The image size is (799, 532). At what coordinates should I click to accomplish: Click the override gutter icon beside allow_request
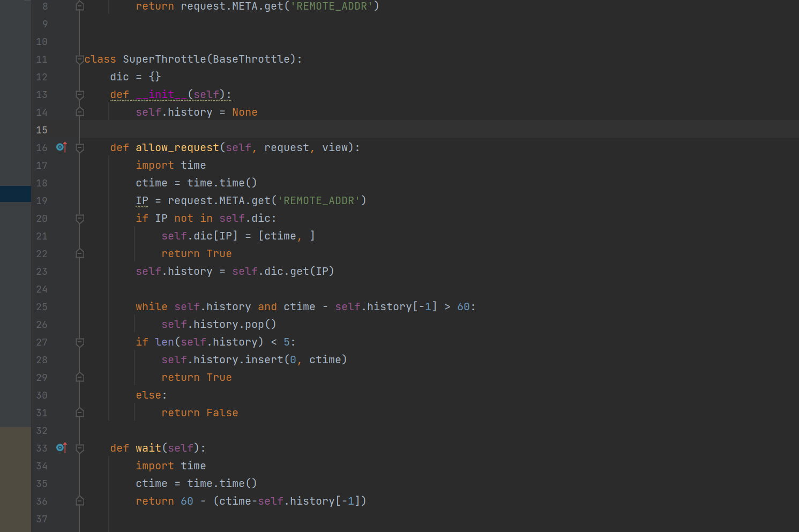62,147
